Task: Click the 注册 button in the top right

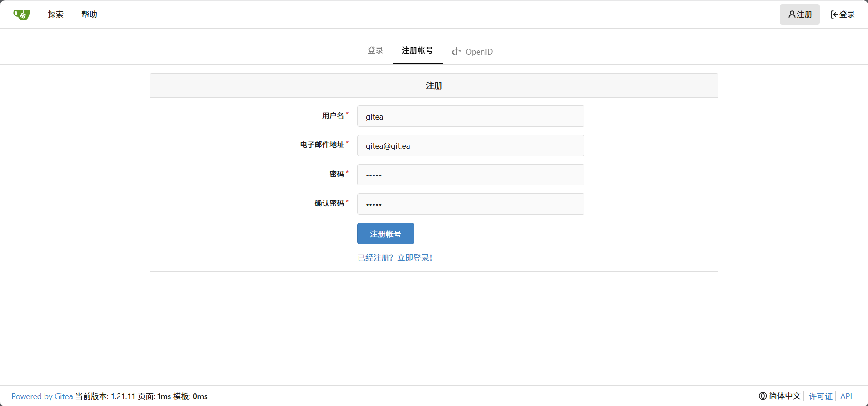Action: (800, 15)
